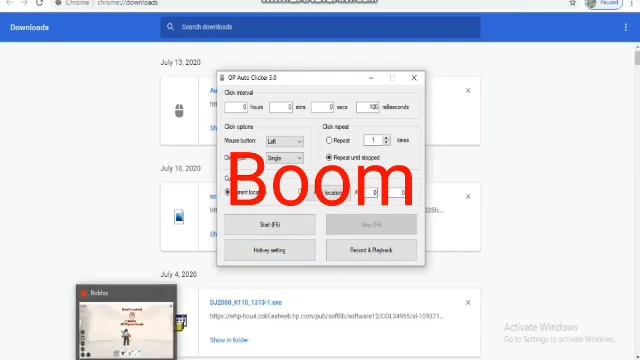
Task: Click the Search downloads field
Action: pyautogui.click(x=320, y=27)
